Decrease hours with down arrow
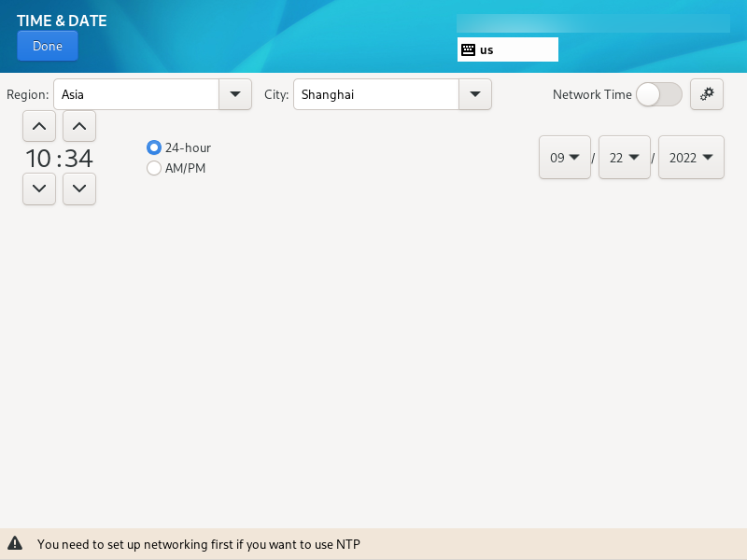The width and height of the screenshot is (747, 560). click(x=38, y=189)
